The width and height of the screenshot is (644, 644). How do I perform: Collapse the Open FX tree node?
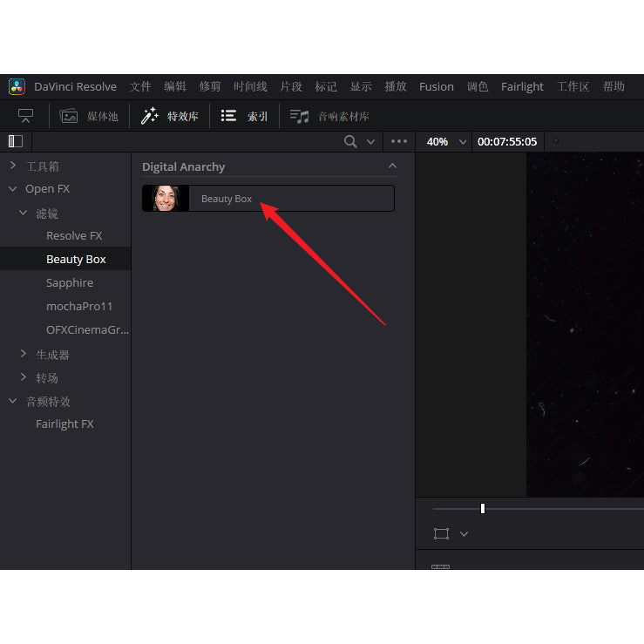[x=13, y=189]
